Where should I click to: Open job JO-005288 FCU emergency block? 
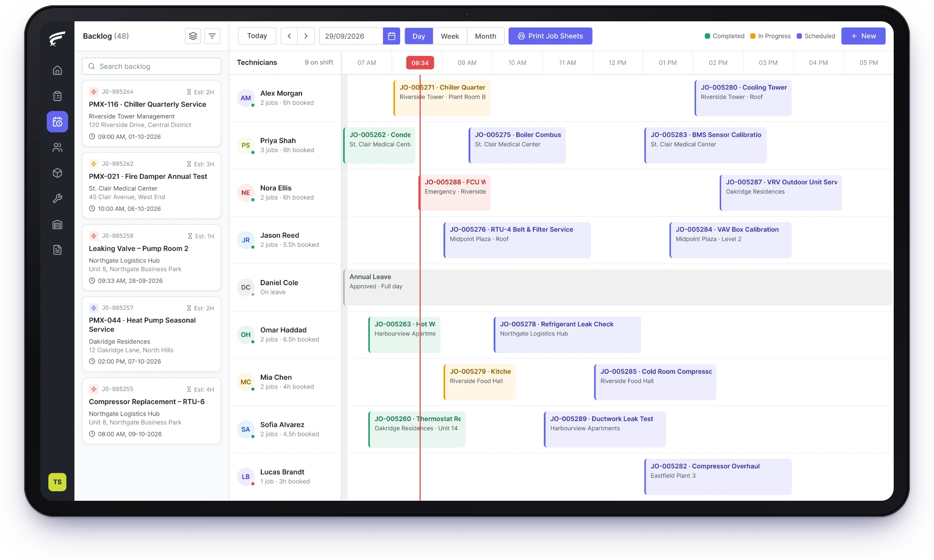click(454, 193)
